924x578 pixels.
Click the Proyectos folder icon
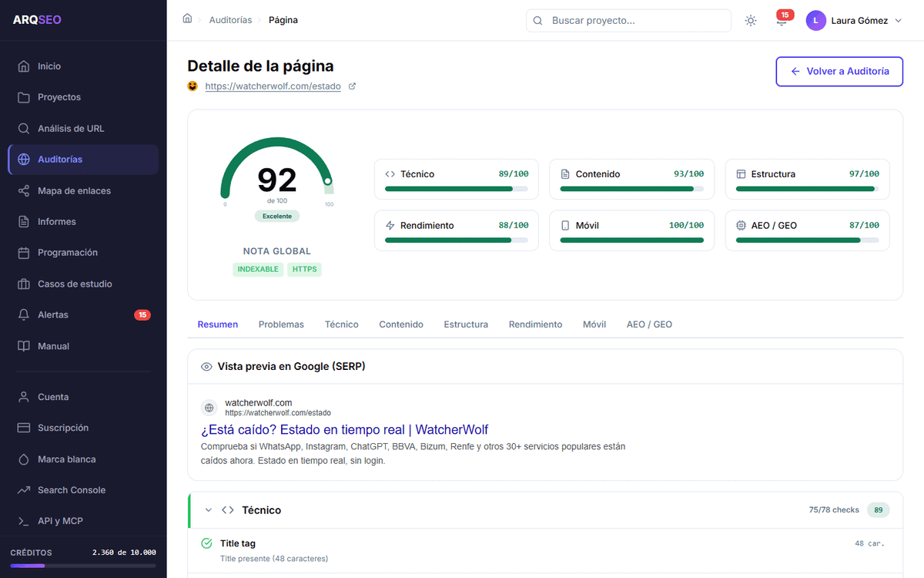24,97
